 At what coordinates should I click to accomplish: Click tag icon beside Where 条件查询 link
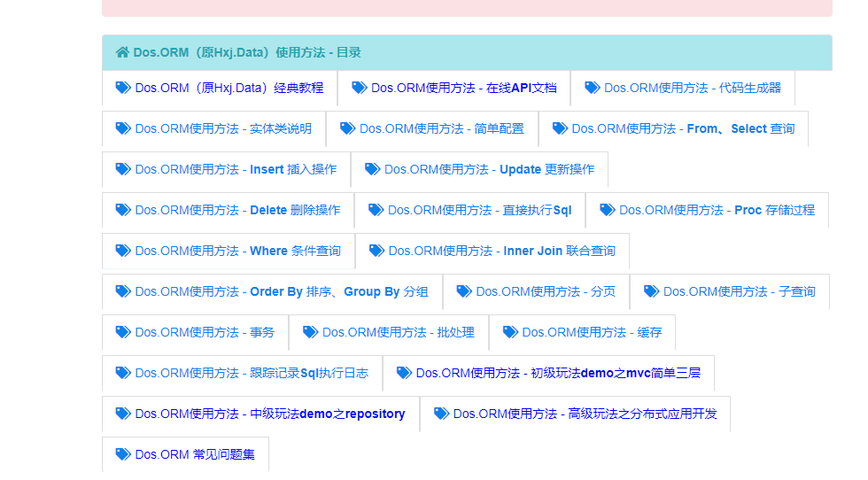click(123, 251)
